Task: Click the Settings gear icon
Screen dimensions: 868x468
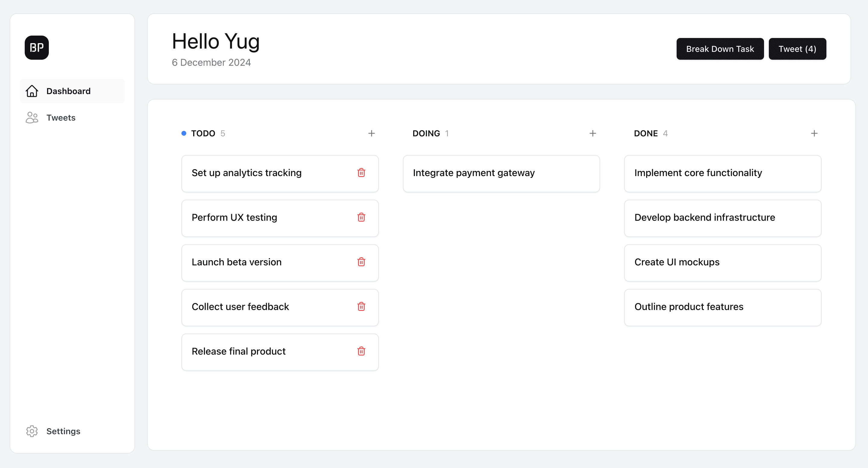Action: tap(32, 431)
